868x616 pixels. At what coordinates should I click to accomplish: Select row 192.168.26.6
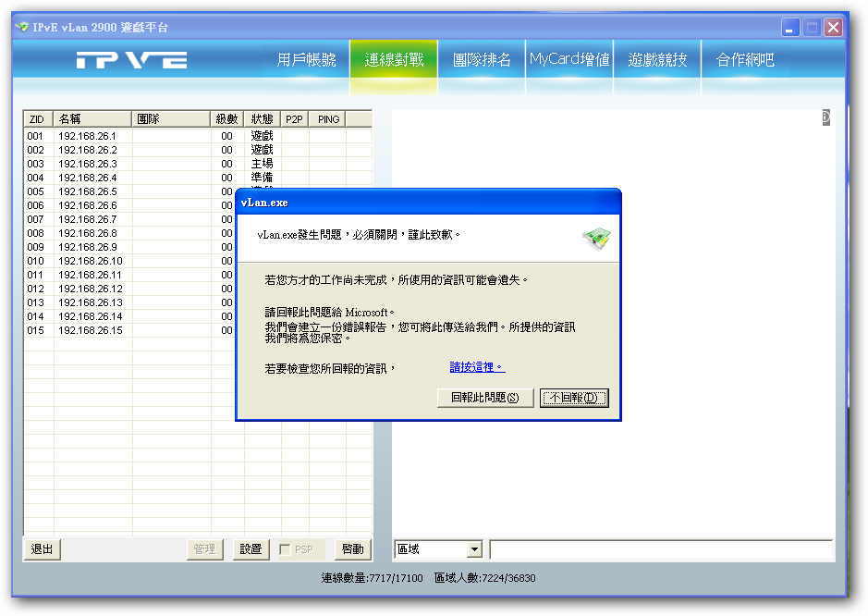tap(129, 205)
